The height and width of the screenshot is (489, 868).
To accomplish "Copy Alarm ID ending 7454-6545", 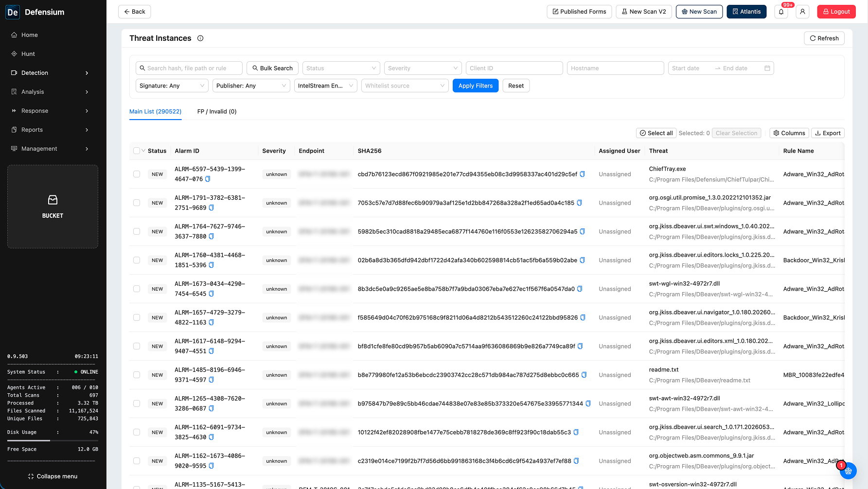I will 211,294.
